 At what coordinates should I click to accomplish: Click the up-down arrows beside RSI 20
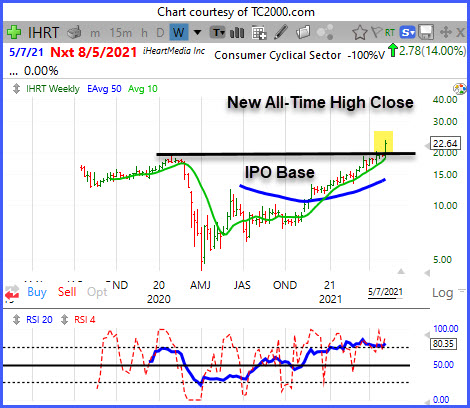point(16,320)
